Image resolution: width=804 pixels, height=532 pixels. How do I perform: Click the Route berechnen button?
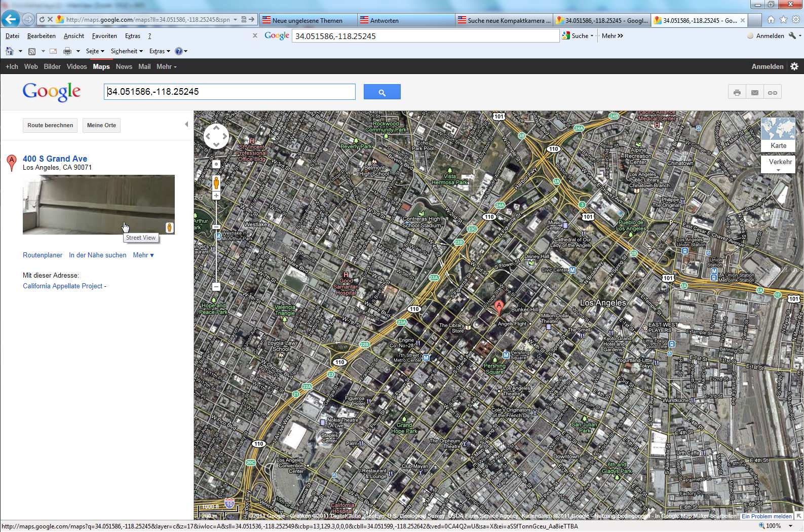[x=50, y=125]
